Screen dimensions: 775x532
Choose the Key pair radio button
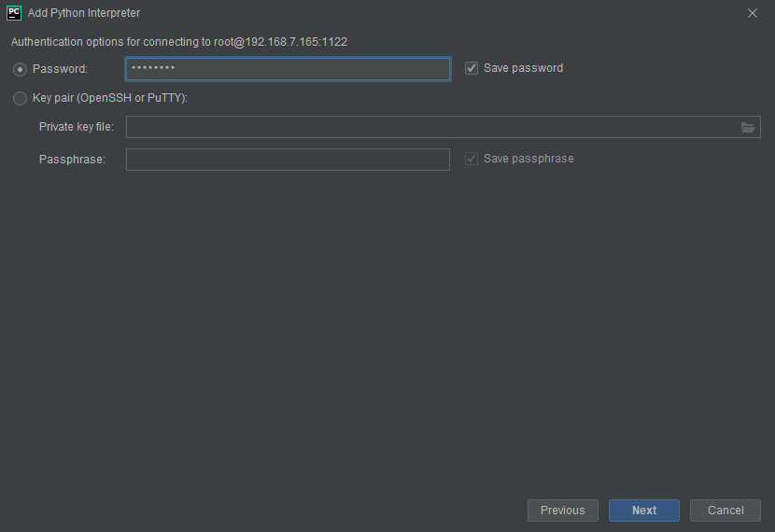[x=20, y=98]
